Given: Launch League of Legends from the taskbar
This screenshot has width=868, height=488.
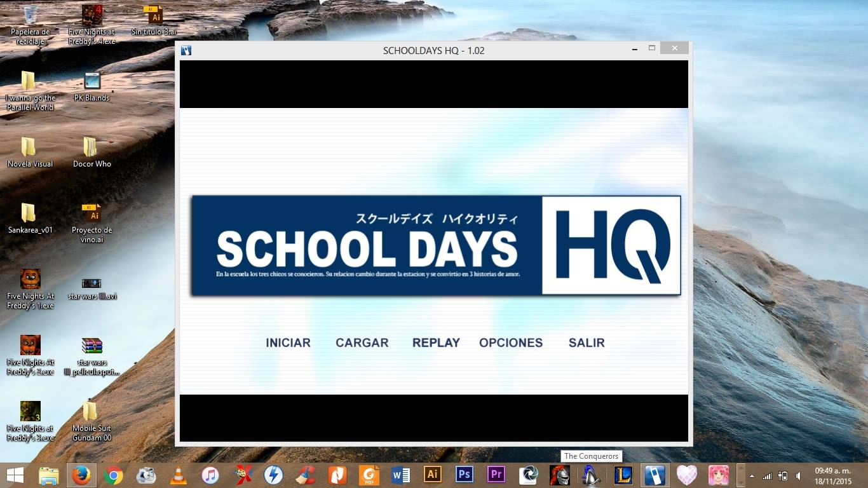Looking at the screenshot, I should point(623,475).
